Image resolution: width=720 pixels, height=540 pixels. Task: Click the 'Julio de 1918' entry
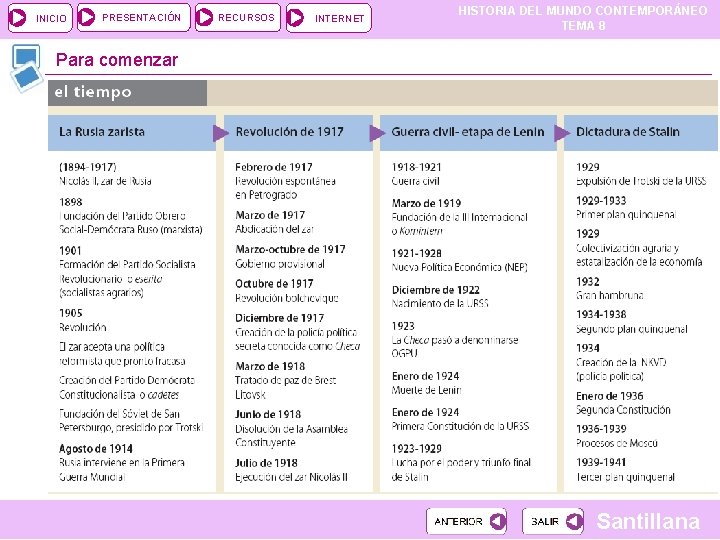pos(266,463)
